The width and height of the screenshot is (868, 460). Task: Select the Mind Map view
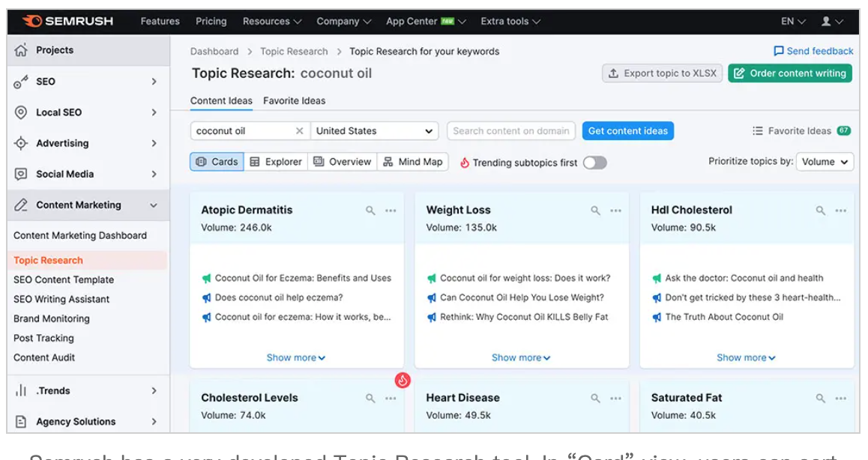coord(413,162)
